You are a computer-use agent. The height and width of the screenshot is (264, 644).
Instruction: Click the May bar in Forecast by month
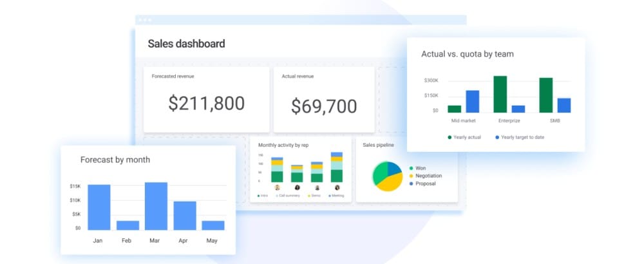tap(213, 225)
